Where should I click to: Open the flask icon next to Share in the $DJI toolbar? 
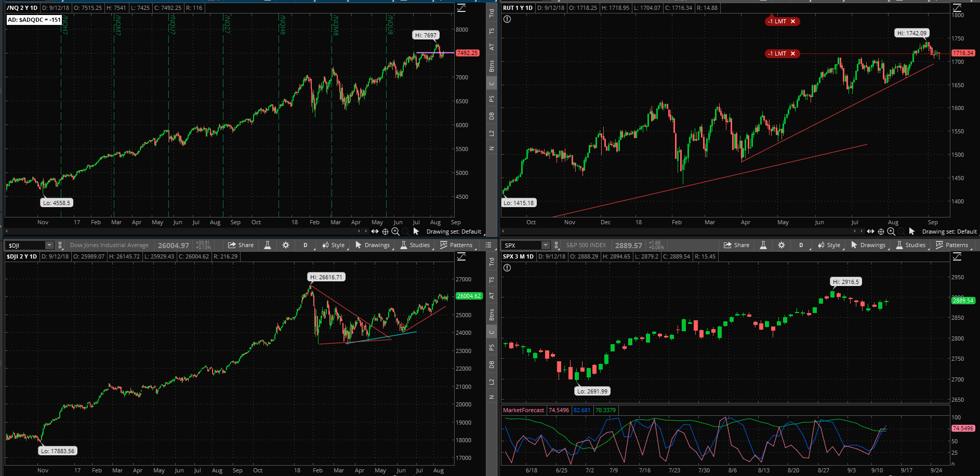point(268,245)
